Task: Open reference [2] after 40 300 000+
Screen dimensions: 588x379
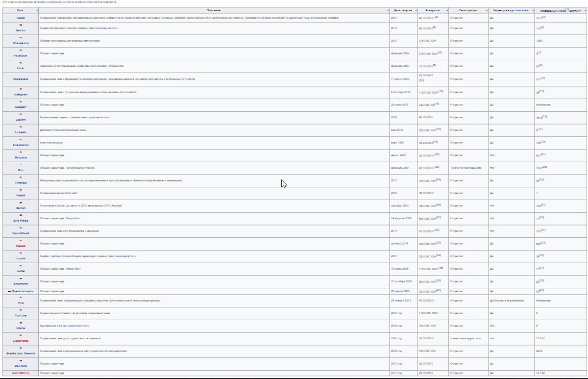Action: (x=436, y=17)
